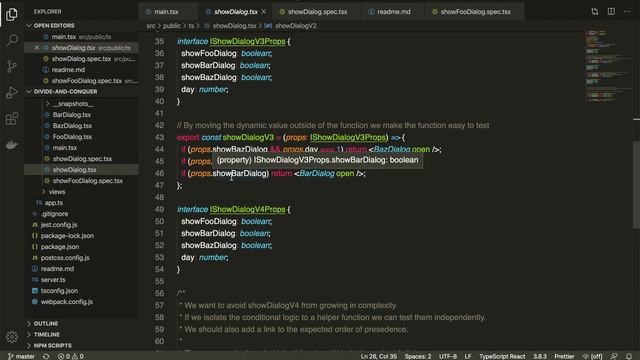This screenshot has height=360, width=640.
Task: Open the Run and Debug view
Action: [x=12, y=93]
